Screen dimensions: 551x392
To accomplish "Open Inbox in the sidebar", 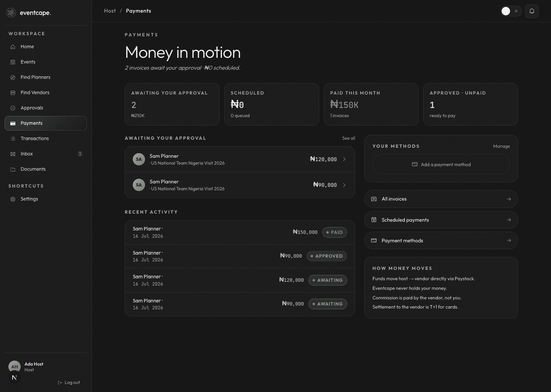I will 46,154.
